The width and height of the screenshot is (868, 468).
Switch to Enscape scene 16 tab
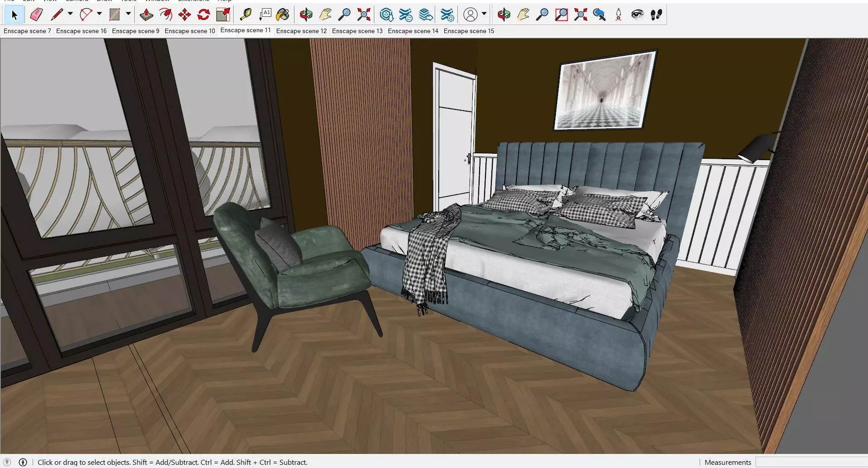coord(81,31)
